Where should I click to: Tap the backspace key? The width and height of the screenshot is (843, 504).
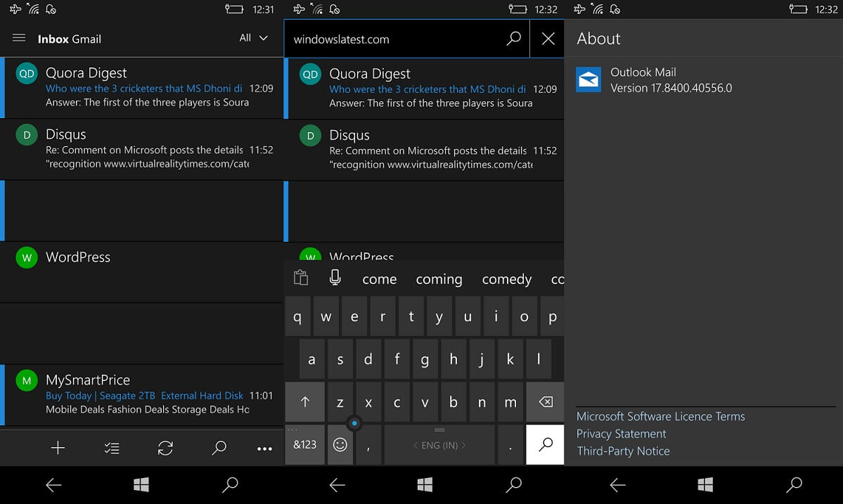tap(545, 402)
